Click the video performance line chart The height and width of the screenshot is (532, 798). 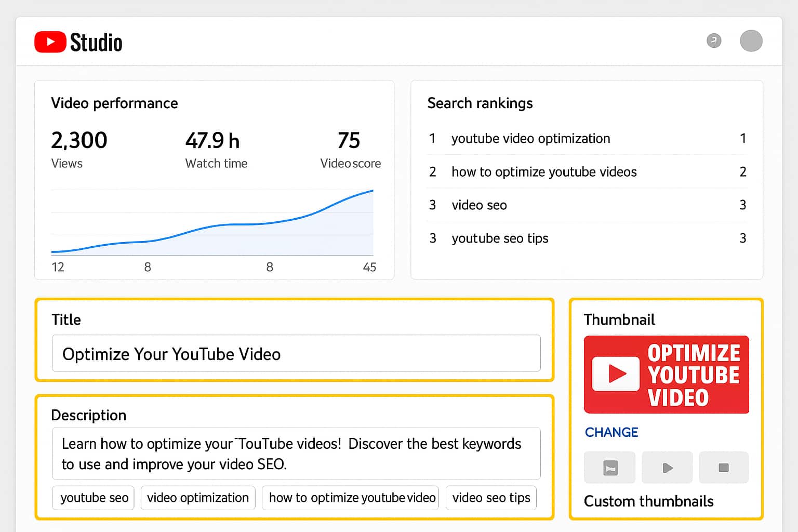(212, 222)
